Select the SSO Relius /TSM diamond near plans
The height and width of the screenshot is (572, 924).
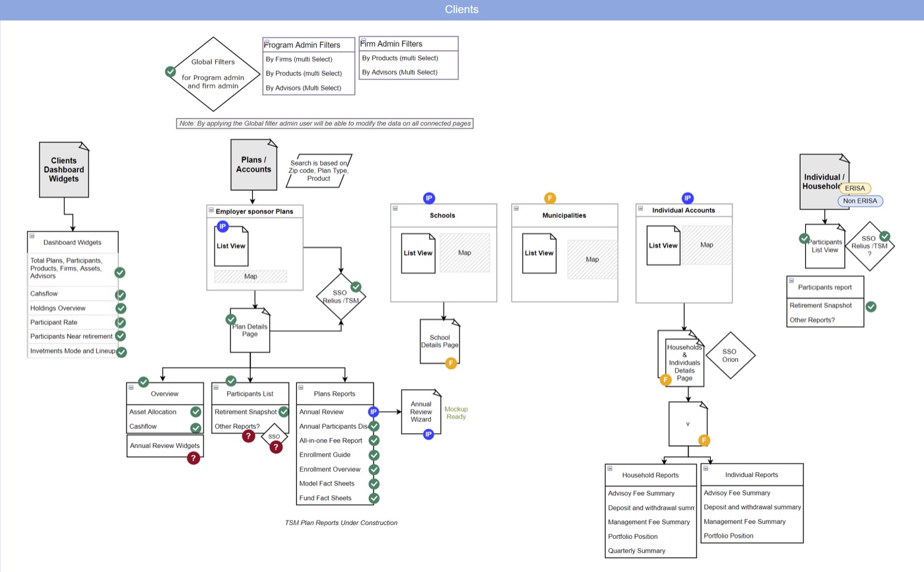[341, 296]
